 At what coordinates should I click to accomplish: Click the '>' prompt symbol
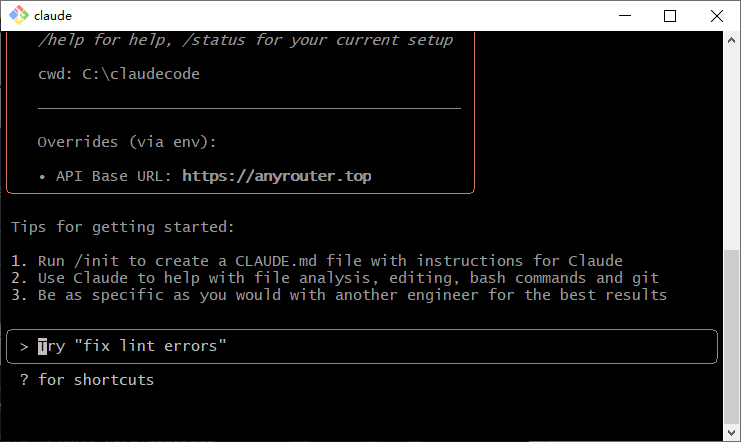[x=24, y=346]
